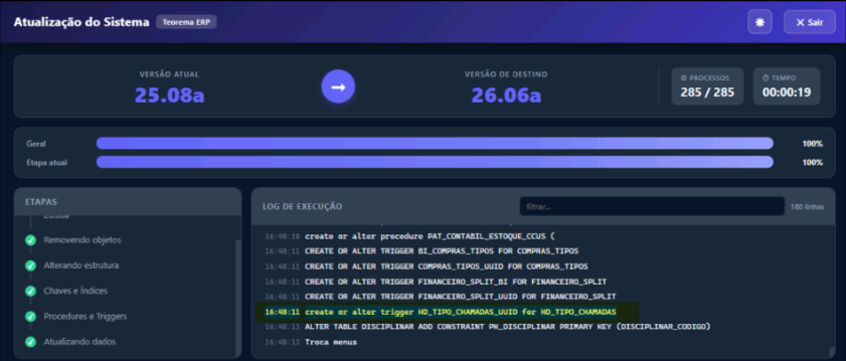
Task: Select the Removendo objetos step
Action: [x=83, y=240]
